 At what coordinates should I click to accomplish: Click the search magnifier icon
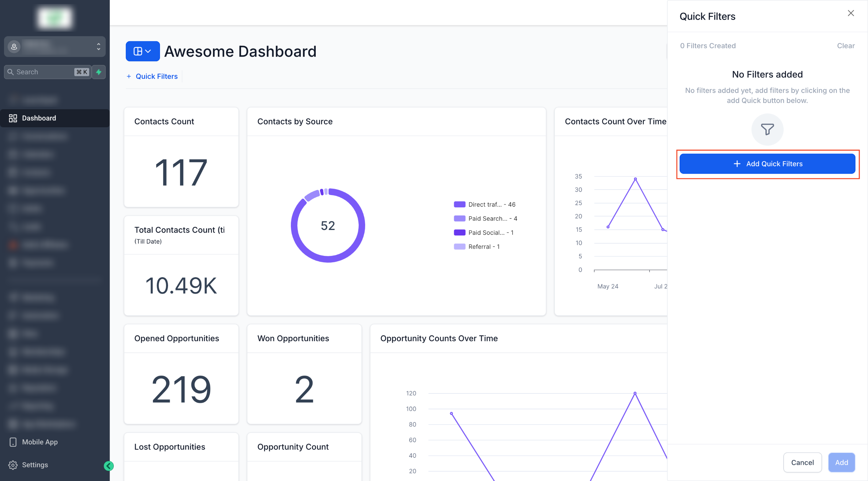pos(10,72)
